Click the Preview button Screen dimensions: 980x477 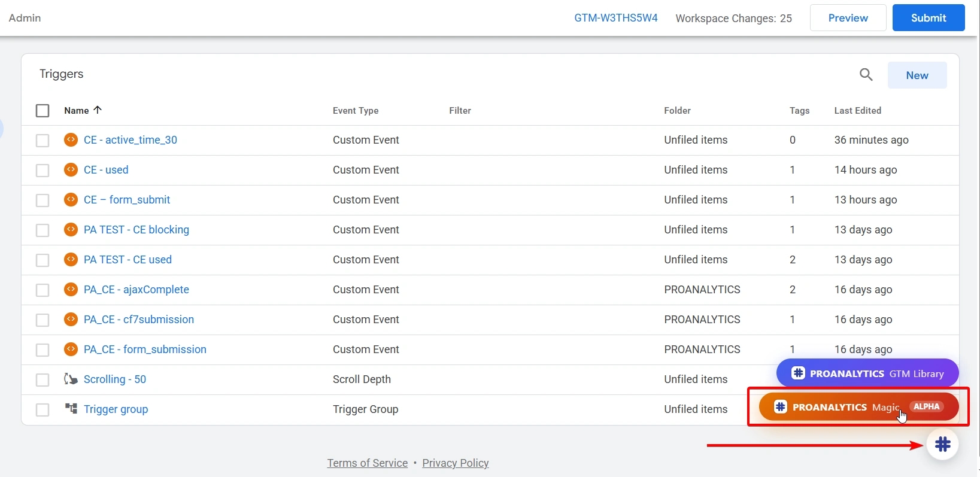pos(848,18)
